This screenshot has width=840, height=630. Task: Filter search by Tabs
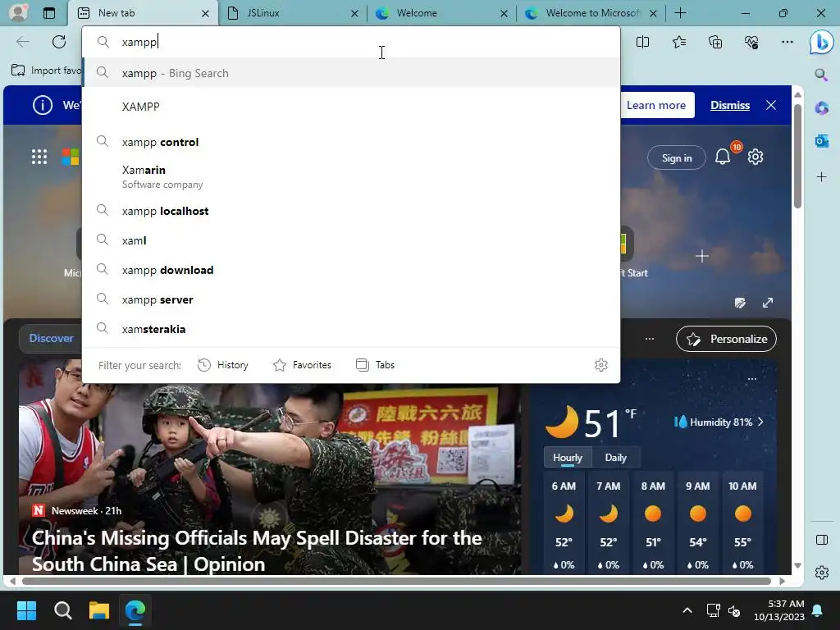[x=376, y=365]
